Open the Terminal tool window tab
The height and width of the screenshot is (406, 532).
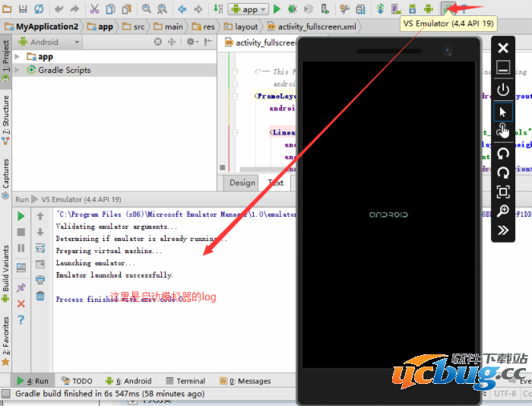click(x=185, y=381)
